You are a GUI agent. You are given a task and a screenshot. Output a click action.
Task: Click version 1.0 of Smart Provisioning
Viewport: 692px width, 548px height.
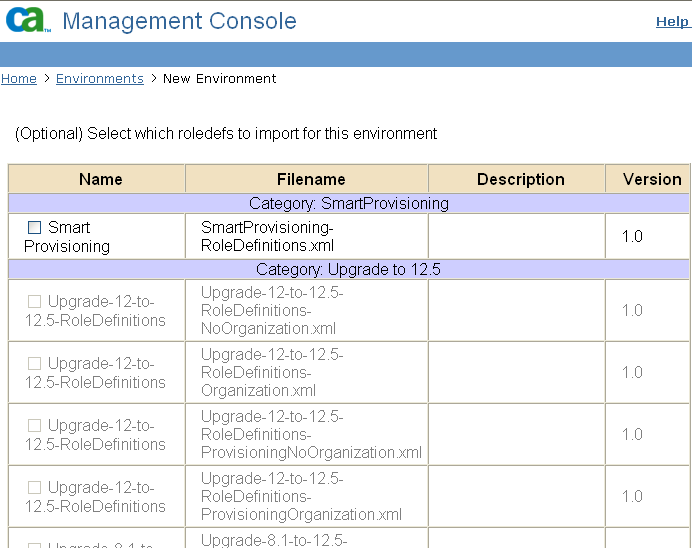632,237
